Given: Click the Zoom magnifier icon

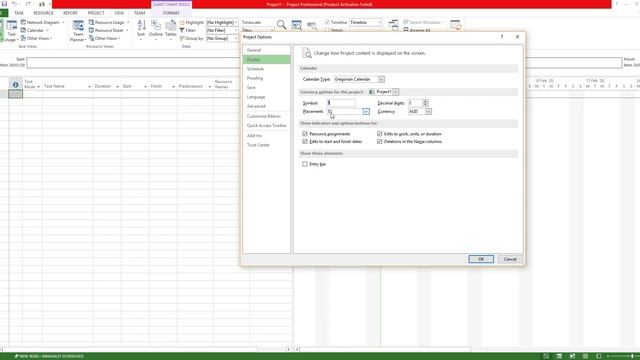Looking at the screenshot, I should click(281, 25).
